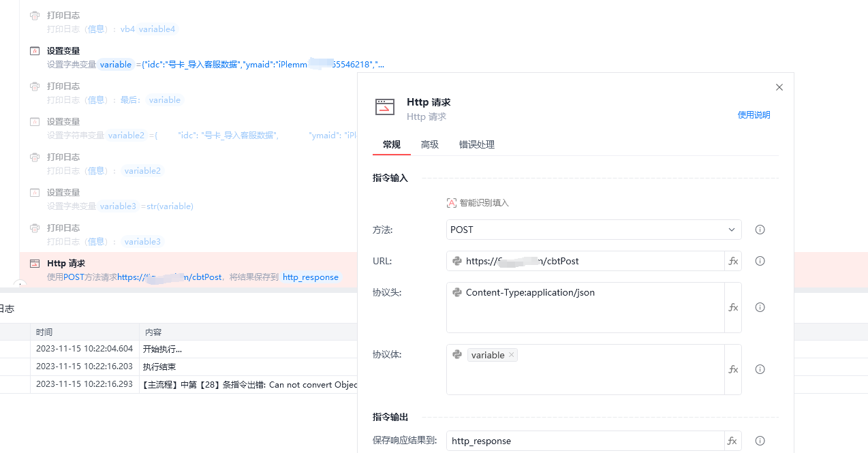
Task: Click fx icon of variable2 设置变量 step
Action: click(35, 122)
